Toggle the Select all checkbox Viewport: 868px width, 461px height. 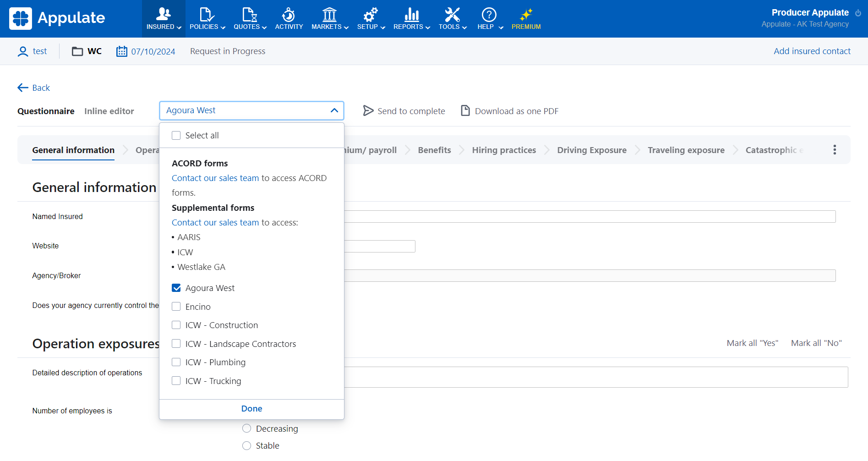pyautogui.click(x=176, y=135)
